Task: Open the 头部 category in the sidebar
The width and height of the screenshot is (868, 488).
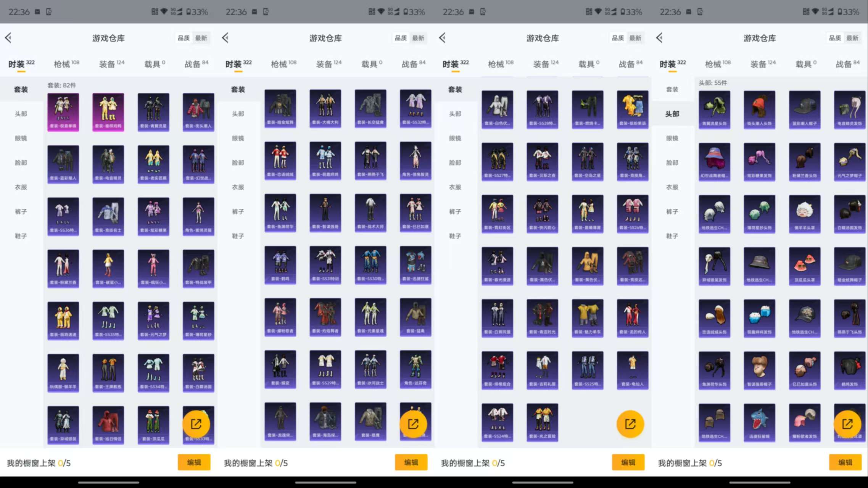Action: click(x=21, y=113)
